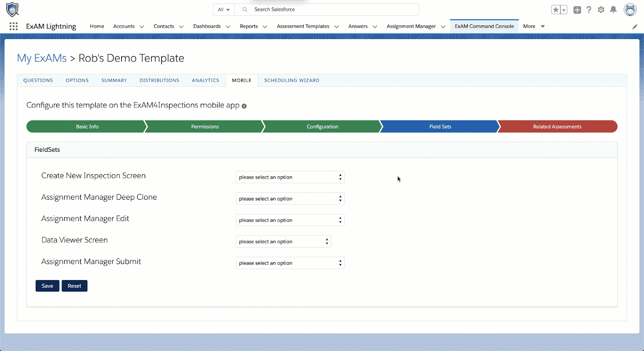644x351 pixels.
Task: Go to the Permissions step
Action: click(x=205, y=126)
